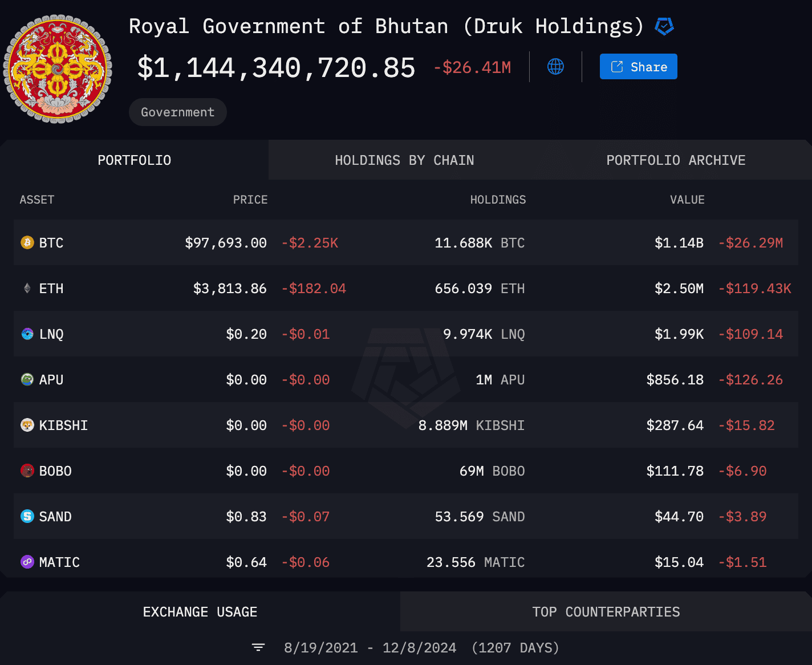Click the $2.50M ETH value

point(679,289)
